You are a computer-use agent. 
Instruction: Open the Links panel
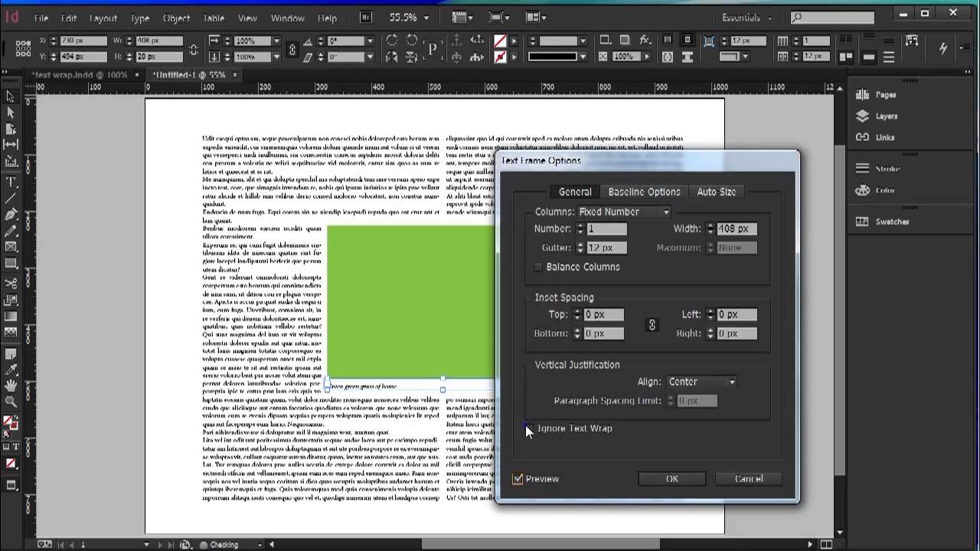coord(884,138)
